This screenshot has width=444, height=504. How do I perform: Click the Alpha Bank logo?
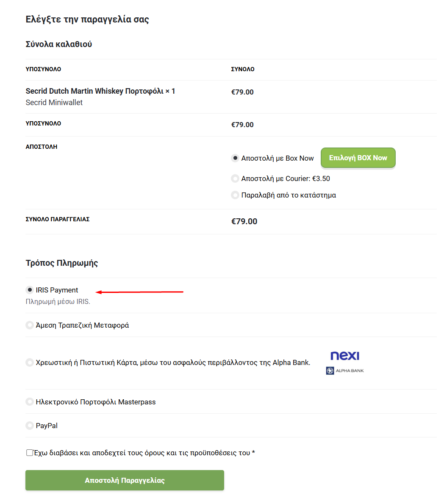click(x=345, y=370)
